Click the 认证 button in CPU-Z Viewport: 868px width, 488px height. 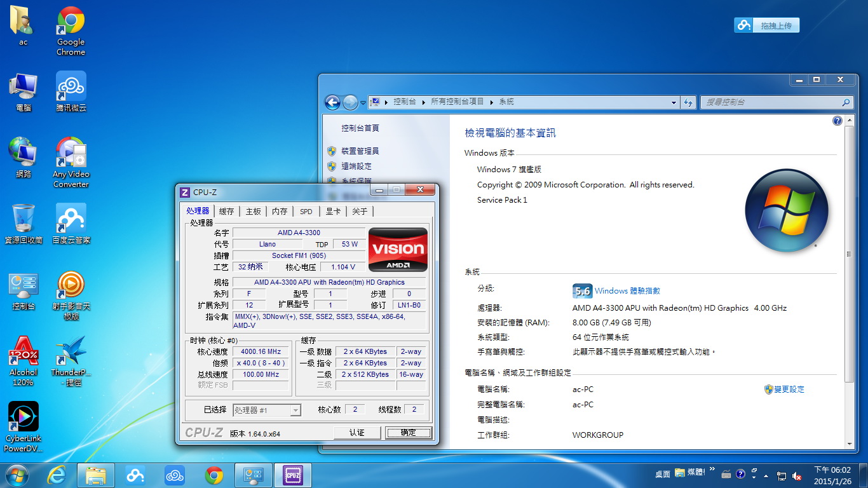(x=356, y=433)
